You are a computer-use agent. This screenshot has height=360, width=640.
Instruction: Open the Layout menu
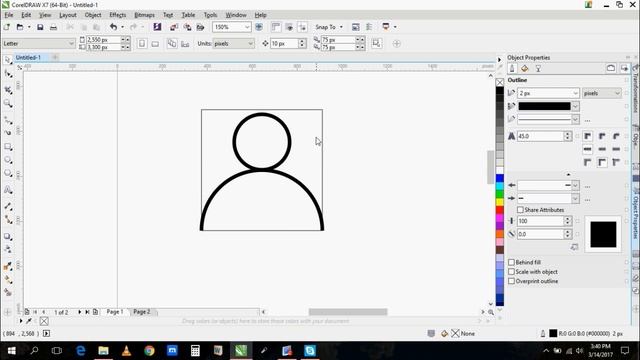(x=68, y=15)
